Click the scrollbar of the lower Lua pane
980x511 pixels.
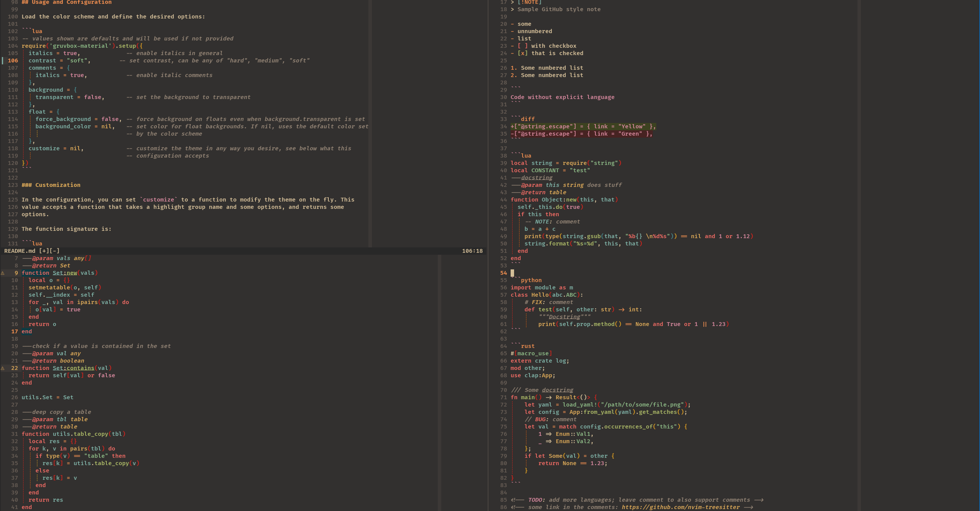[439, 382]
